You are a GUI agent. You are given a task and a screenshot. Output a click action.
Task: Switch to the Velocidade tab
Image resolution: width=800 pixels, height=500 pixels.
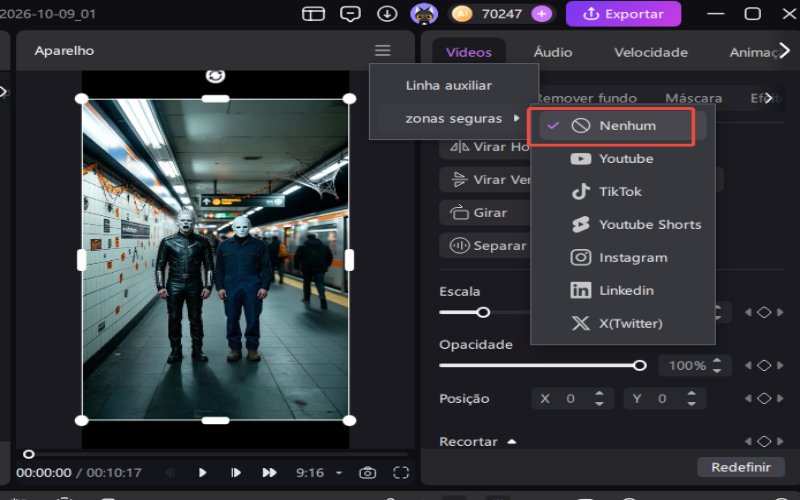pos(651,52)
